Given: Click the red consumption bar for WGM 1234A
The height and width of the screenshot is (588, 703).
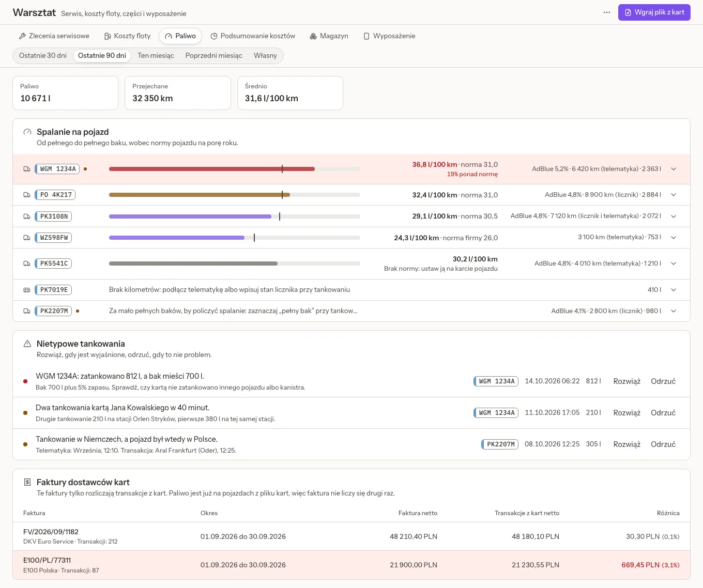Looking at the screenshot, I should (x=212, y=169).
